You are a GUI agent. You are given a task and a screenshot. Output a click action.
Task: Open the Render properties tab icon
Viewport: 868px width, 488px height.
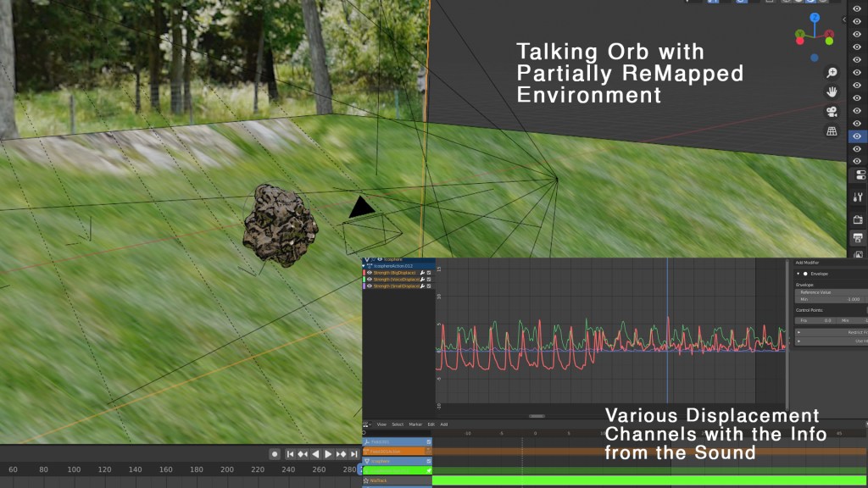[x=857, y=219]
